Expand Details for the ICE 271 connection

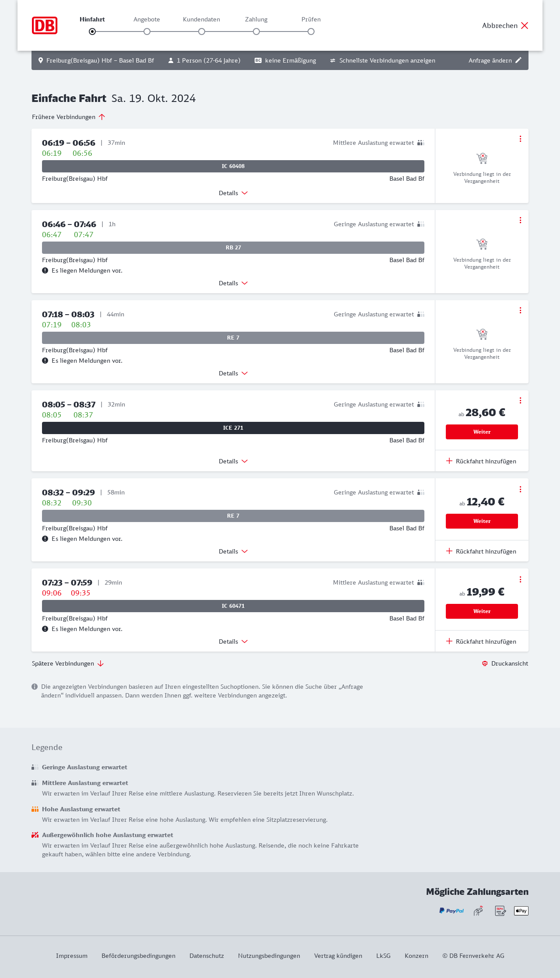click(x=233, y=461)
